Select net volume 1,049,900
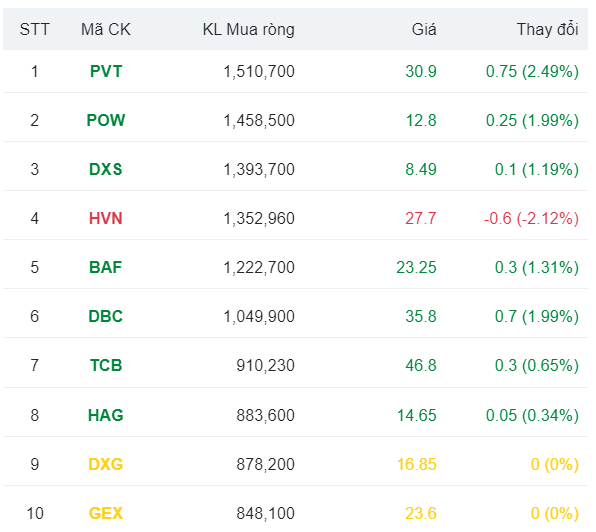The width and height of the screenshot is (596, 532). tap(259, 317)
